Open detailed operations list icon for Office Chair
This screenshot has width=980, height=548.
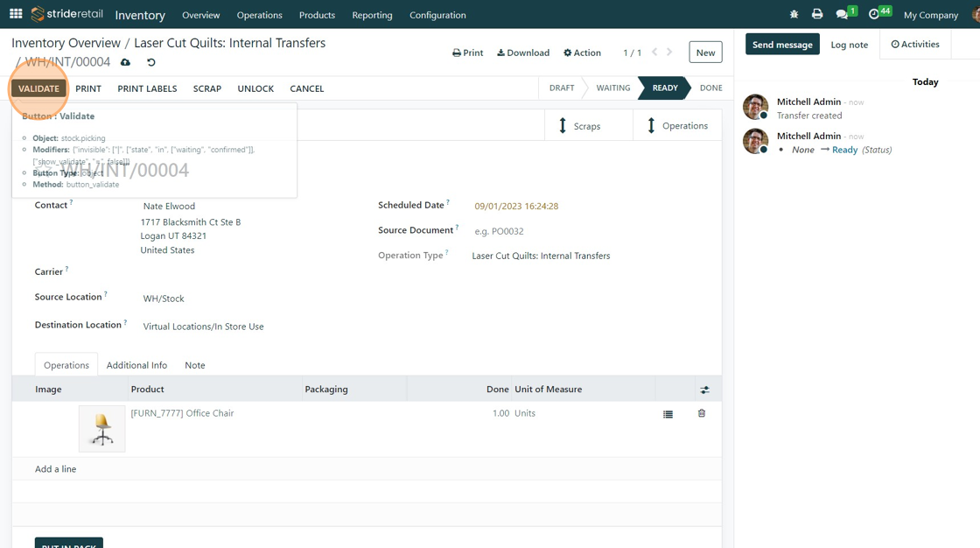click(x=668, y=414)
